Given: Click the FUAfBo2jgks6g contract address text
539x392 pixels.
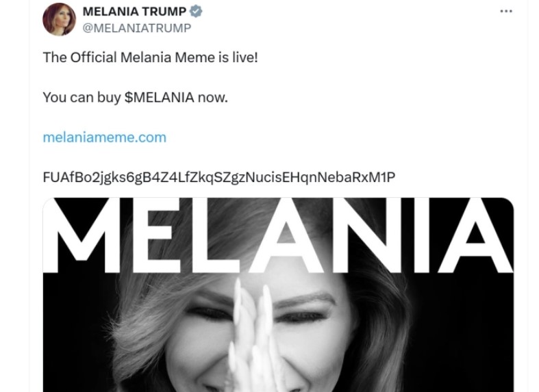Looking at the screenshot, I should [218, 177].
